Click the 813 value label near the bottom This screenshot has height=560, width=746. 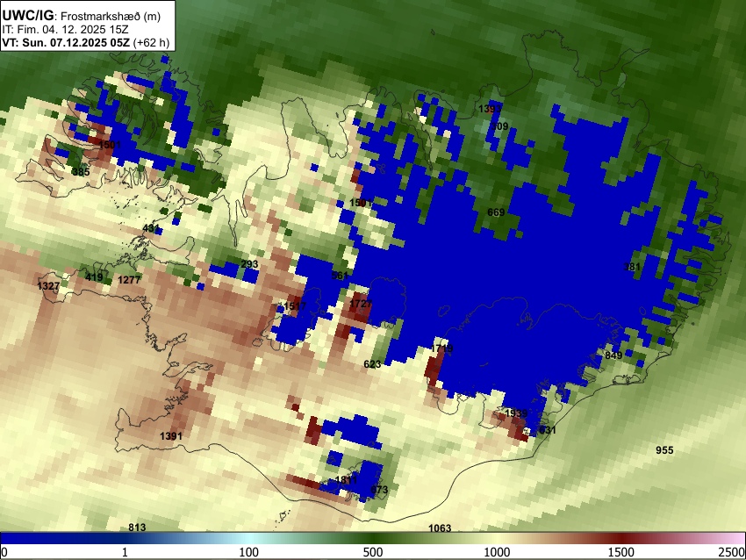pyautogui.click(x=137, y=528)
